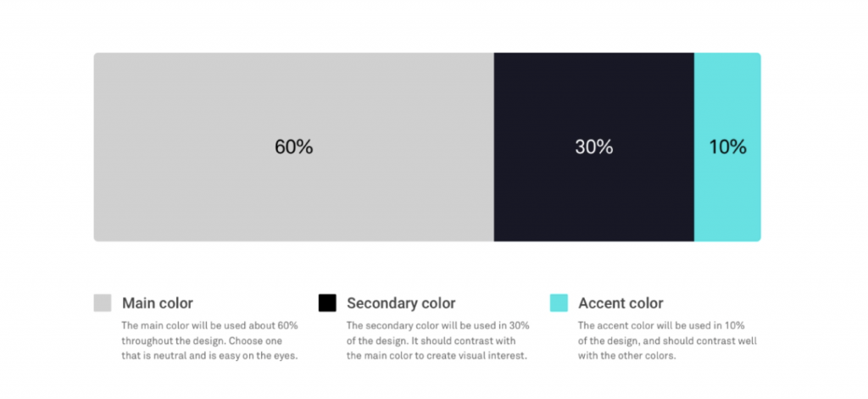Select the "Secondary color" heading
868x399 pixels.
tap(401, 303)
